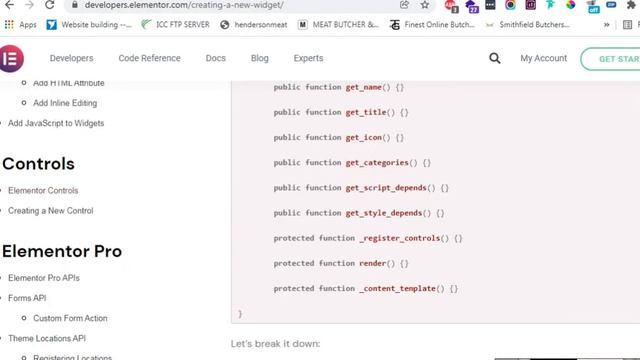The height and width of the screenshot is (360, 640).
Task: Open the Finest Online Butch... bookmark
Action: coord(432,24)
